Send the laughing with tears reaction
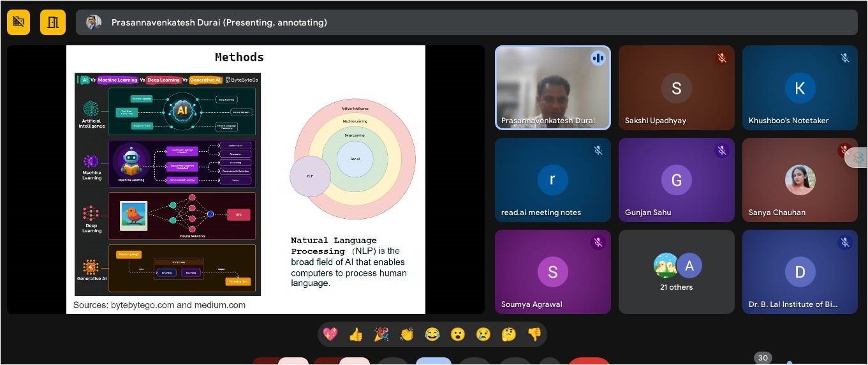This screenshot has height=365, width=868. 432,334
